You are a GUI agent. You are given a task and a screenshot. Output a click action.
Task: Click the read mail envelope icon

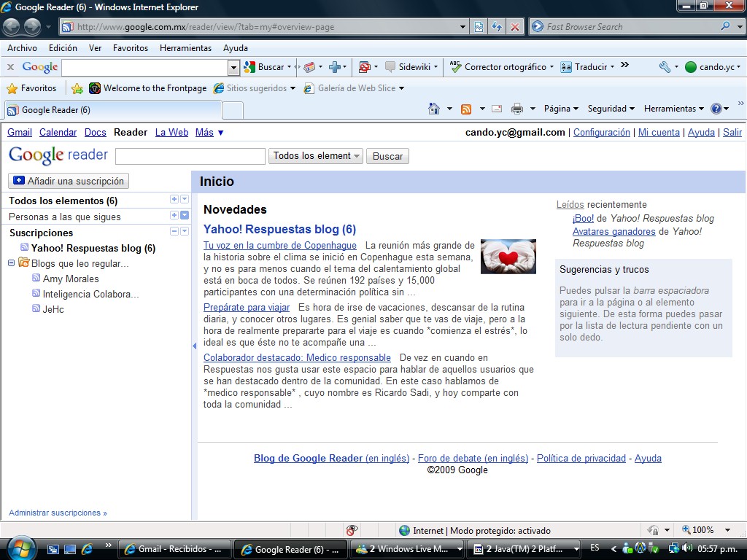tap(497, 109)
